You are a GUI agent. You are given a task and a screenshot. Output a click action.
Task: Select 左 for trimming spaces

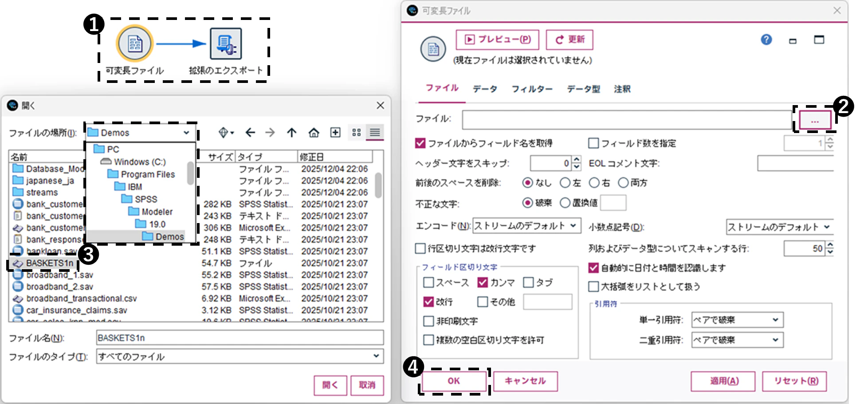[565, 183]
